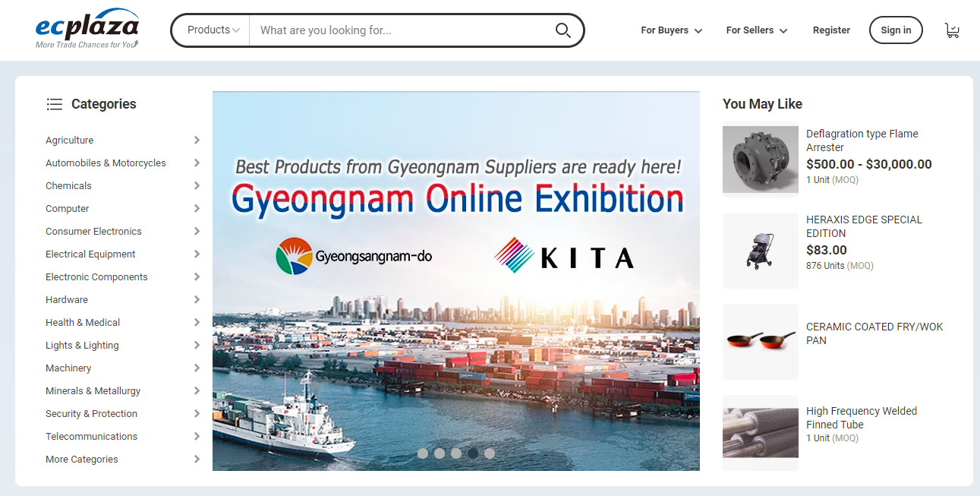The image size is (980, 496).
Task: Click the ecplaza logo
Action: click(87, 29)
